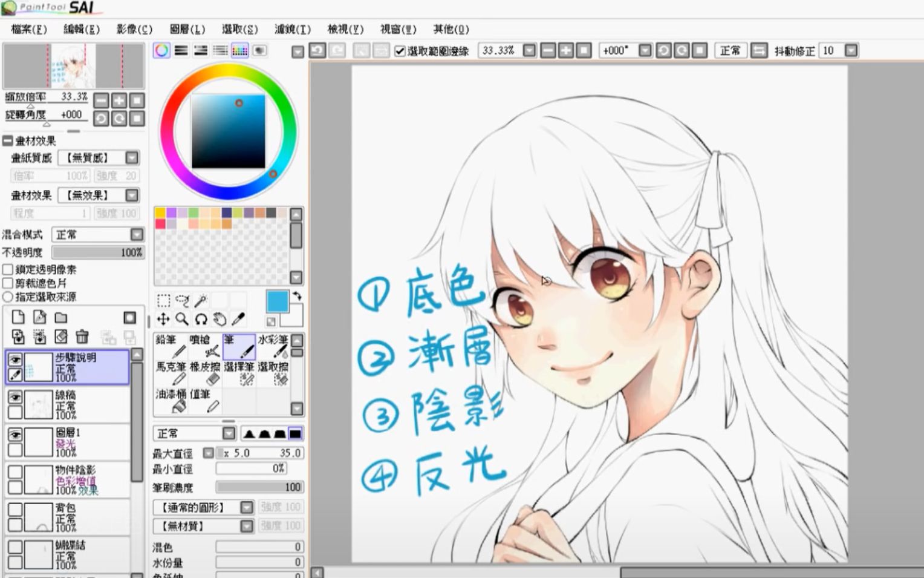Click the undo arrow in the toolbar
The width and height of the screenshot is (924, 578).
click(x=317, y=50)
